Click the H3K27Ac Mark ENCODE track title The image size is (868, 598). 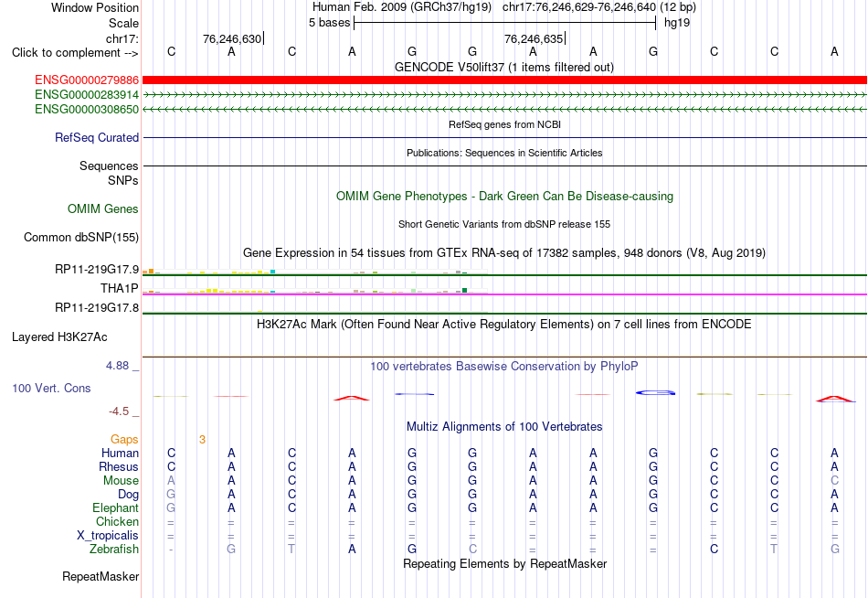point(504,325)
